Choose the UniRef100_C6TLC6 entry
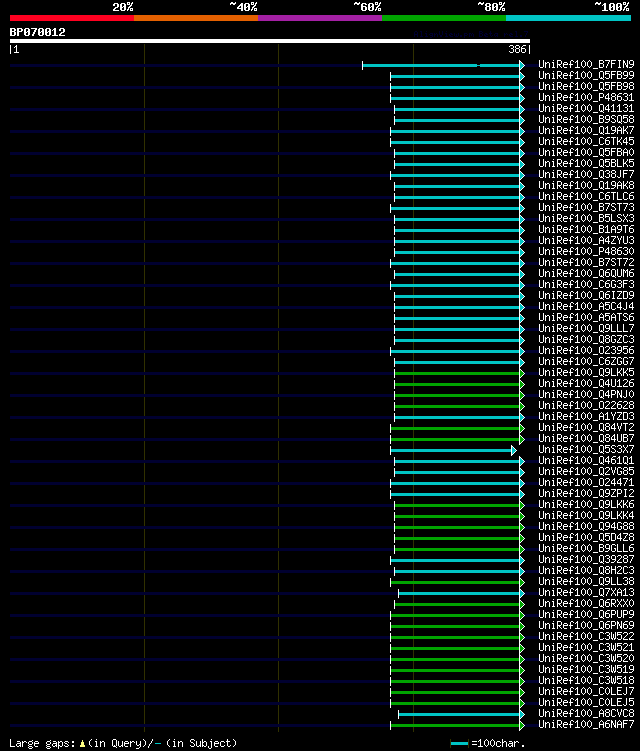This screenshot has height=751, width=640. click(x=586, y=196)
